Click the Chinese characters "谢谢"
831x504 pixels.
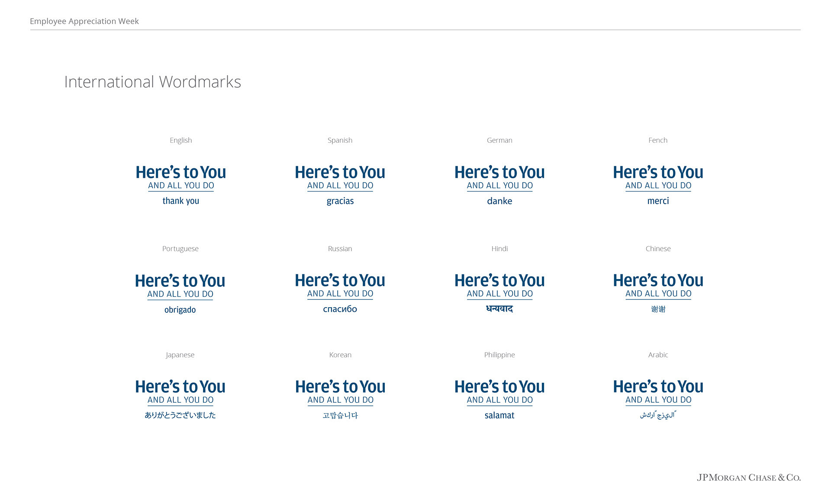pos(658,309)
